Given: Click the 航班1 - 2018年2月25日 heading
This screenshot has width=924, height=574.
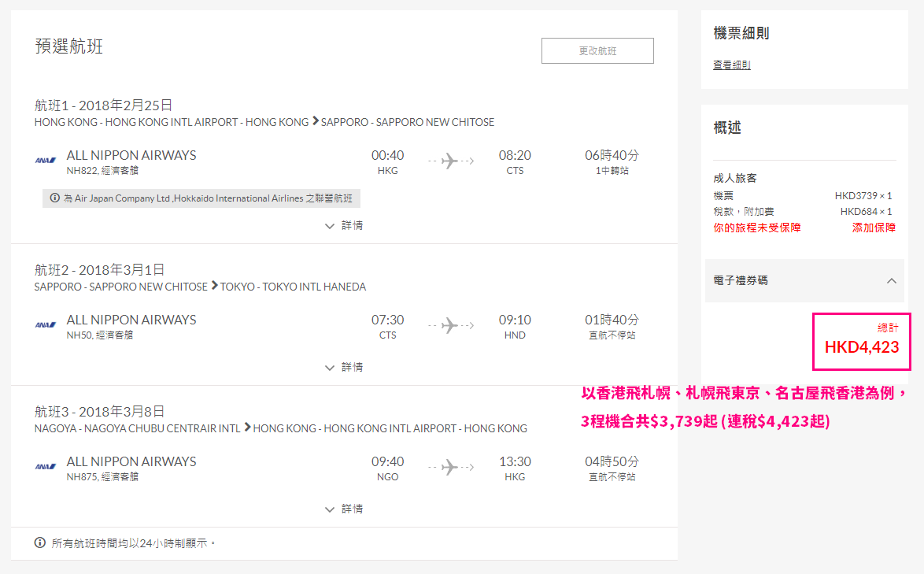Looking at the screenshot, I should (103, 105).
